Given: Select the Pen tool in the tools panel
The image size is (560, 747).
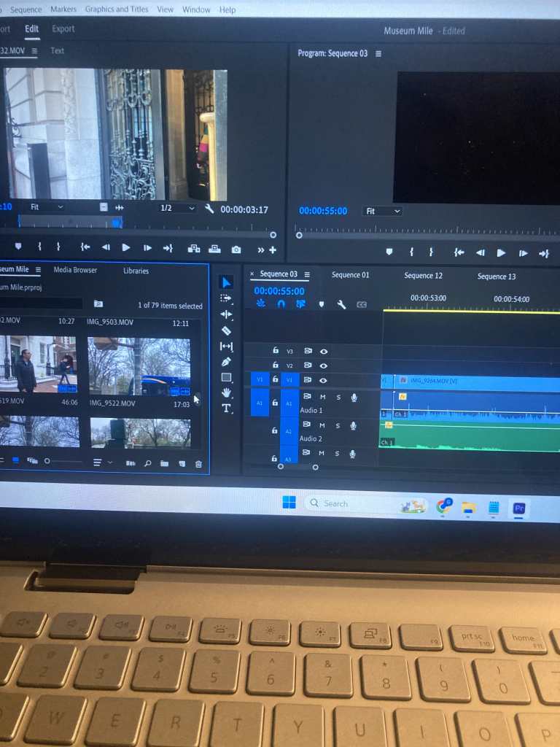Looking at the screenshot, I should point(226,362).
